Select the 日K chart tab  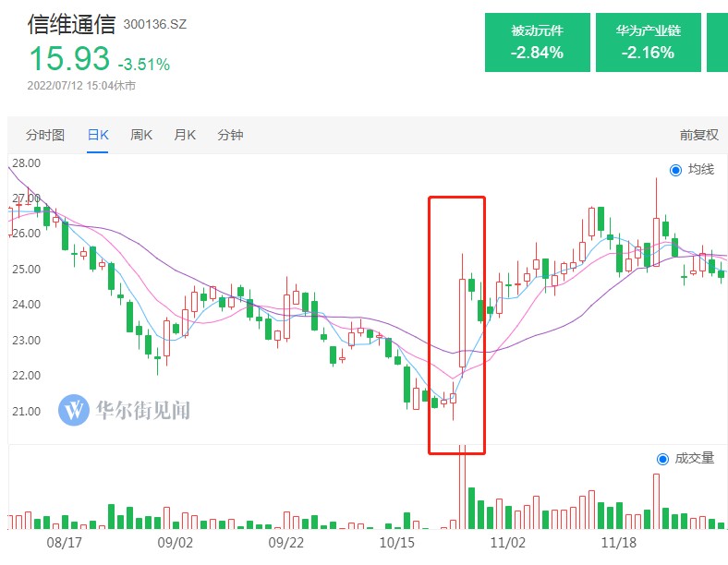tap(98, 135)
